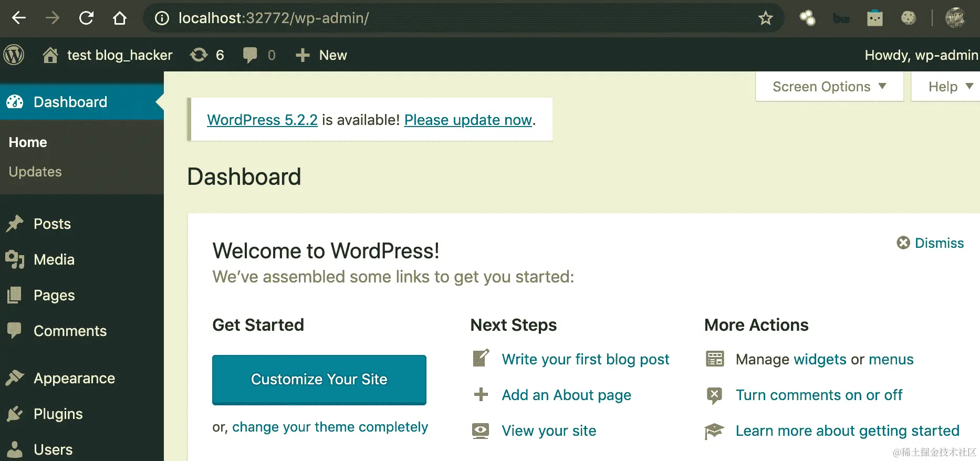
Task: Open the browser profile avatar
Action: coord(955,18)
